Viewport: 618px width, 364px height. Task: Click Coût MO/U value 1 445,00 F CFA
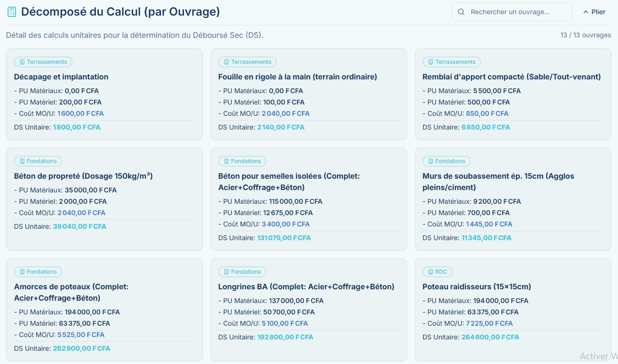tap(489, 224)
